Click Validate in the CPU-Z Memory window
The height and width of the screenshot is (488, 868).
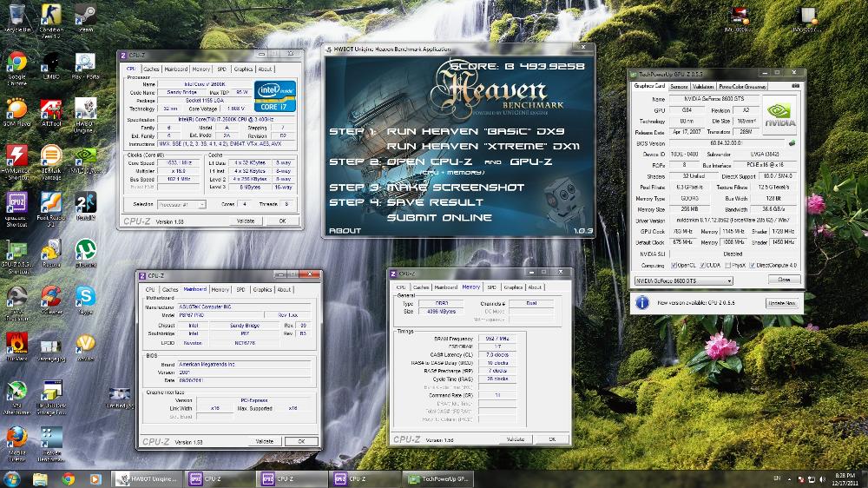coord(516,439)
